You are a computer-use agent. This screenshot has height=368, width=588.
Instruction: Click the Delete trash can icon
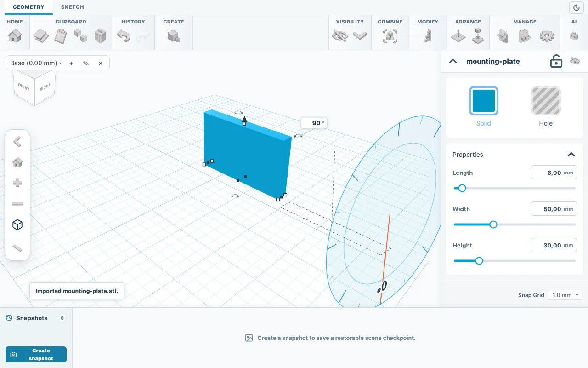click(100, 36)
